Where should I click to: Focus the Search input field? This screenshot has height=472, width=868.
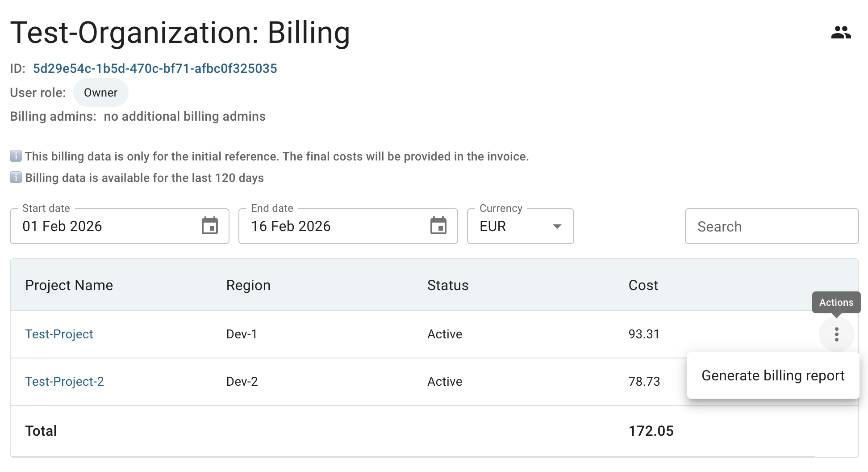771,227
